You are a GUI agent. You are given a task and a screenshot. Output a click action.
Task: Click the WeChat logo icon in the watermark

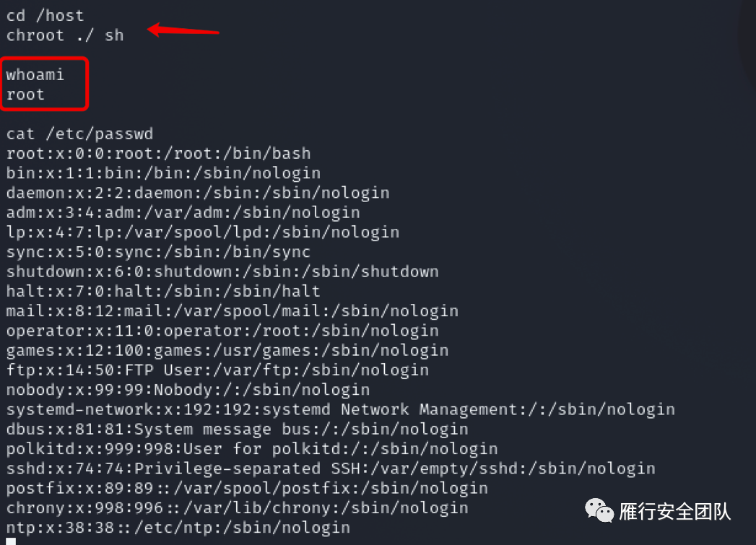point(599,510)
